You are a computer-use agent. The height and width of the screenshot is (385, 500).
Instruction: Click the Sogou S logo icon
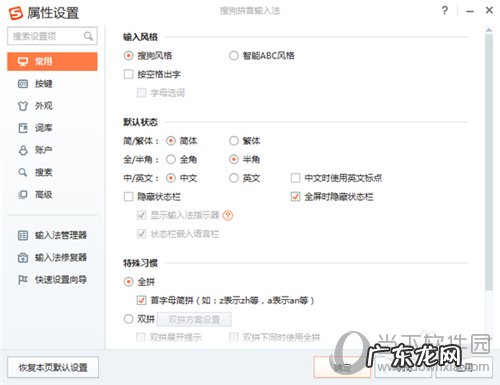[16, 13]
